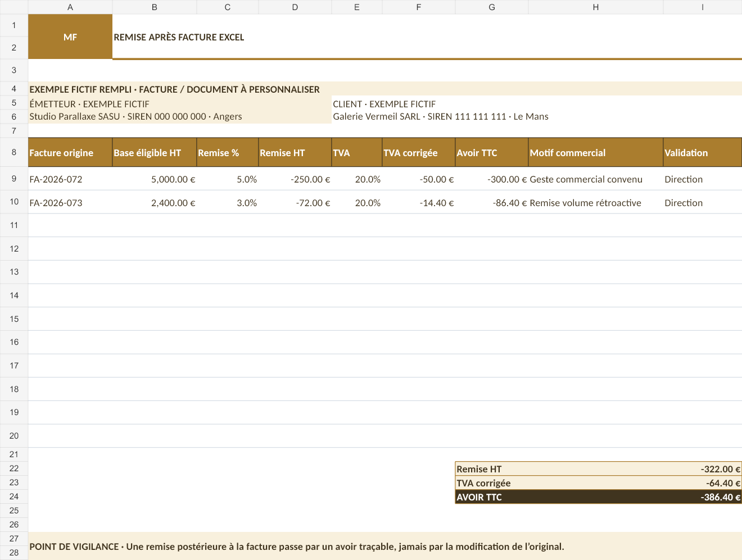Select the 20.0% TVA cell for FA-2026-073
Image resolution: width=742 pixels, height=560 pixels.
coord(357,202)
